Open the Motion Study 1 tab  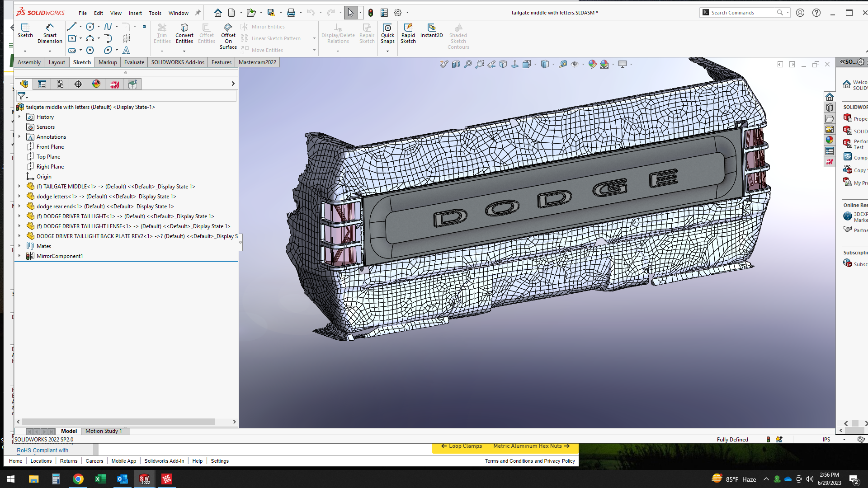pyautogui.click(x=104, y=431)
